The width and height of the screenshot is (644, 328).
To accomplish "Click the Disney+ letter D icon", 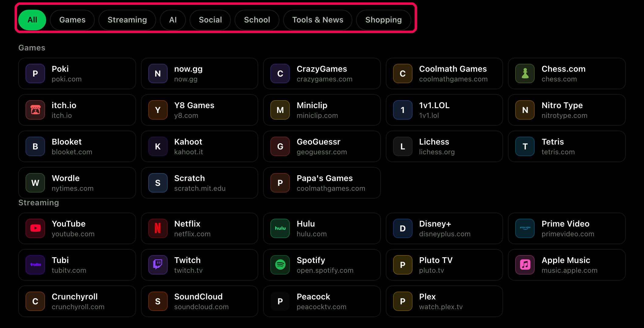I will point(402,228).
